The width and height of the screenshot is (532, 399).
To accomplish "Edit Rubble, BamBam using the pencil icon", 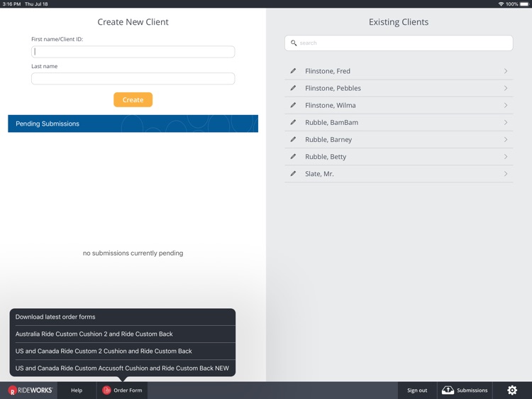I will (x=293, y=122).
